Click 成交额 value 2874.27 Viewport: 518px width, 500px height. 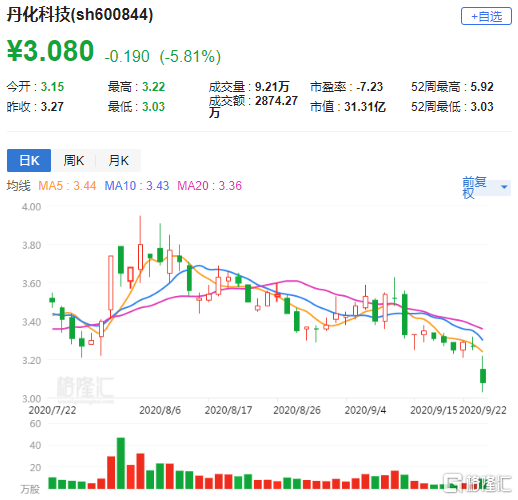point(276,101)
